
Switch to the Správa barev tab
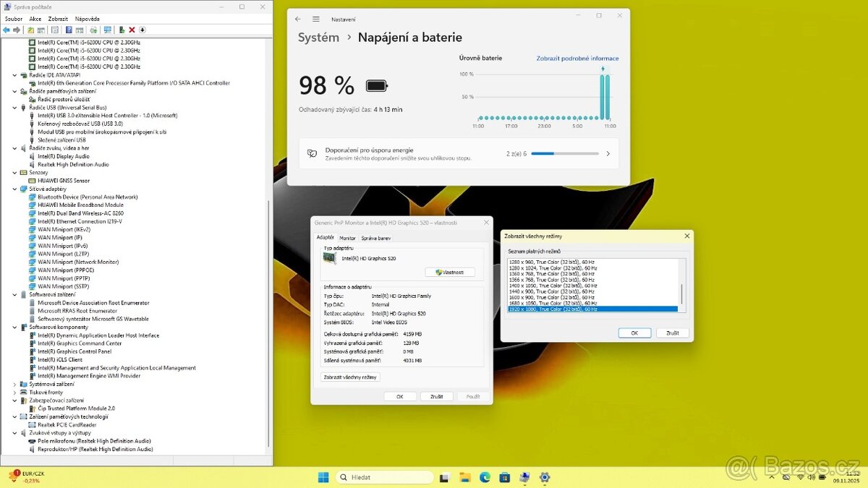point(375,237)
